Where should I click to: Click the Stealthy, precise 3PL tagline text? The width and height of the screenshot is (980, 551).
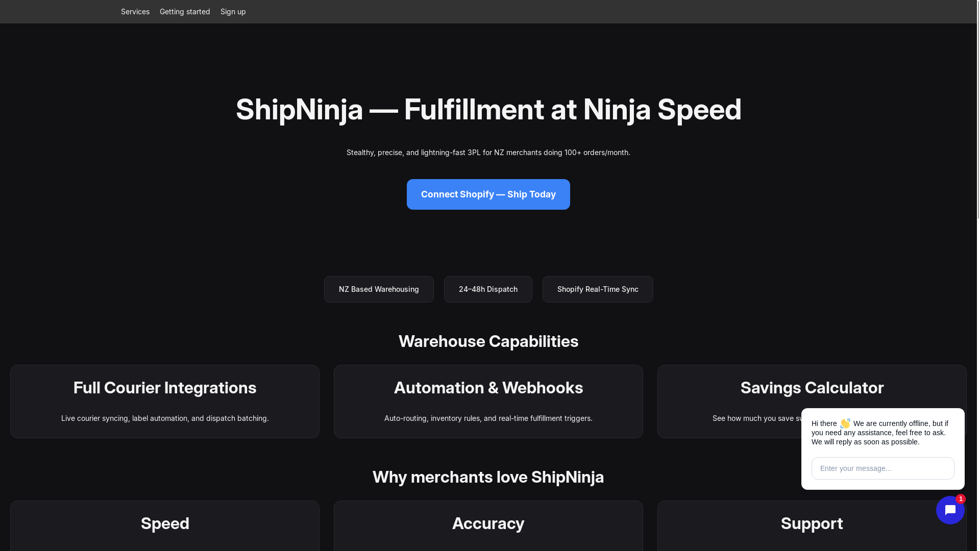click(488, 153)
